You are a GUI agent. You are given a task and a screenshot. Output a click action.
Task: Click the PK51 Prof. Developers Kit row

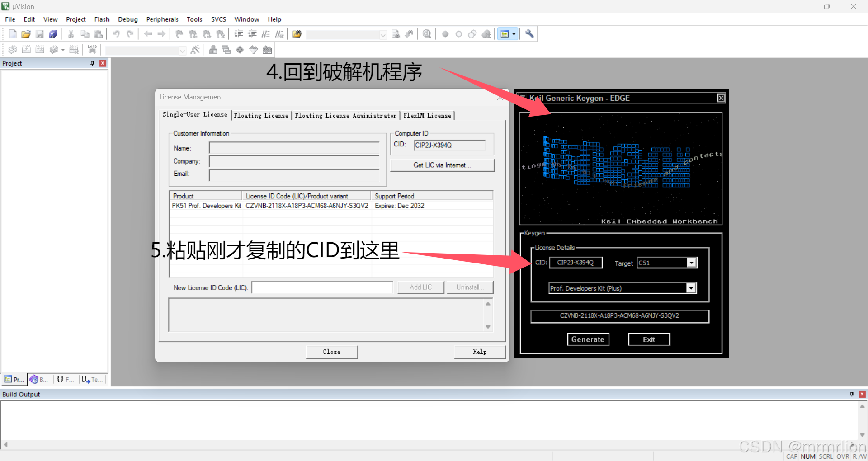[331, 206]
